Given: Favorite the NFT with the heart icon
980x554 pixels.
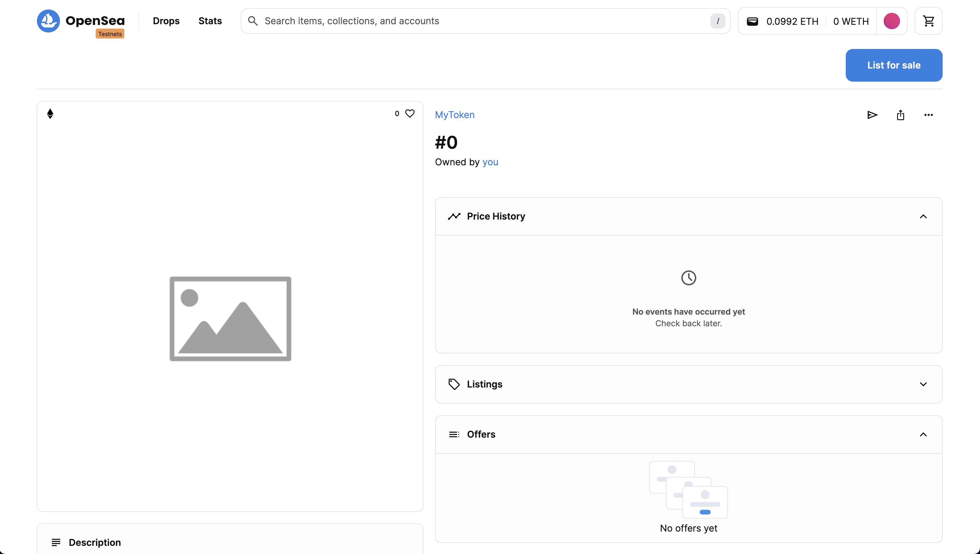Looking at the screenshot, I should pos(410,113).
